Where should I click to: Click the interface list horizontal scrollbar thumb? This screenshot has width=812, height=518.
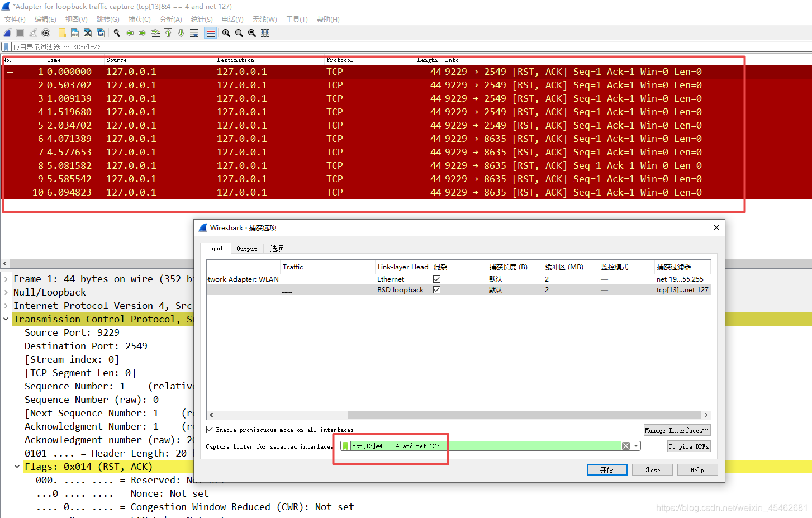[x=524, y=415]
